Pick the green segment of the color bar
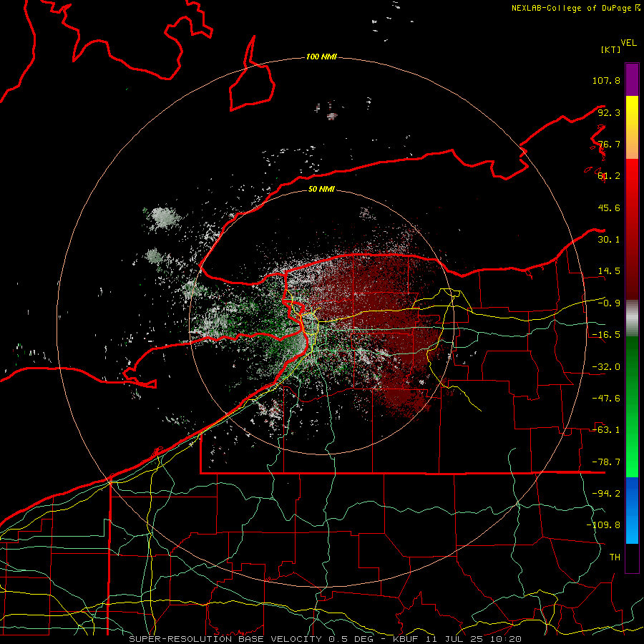The height and width of the screenshot is (644, 644). pos(632,406)
